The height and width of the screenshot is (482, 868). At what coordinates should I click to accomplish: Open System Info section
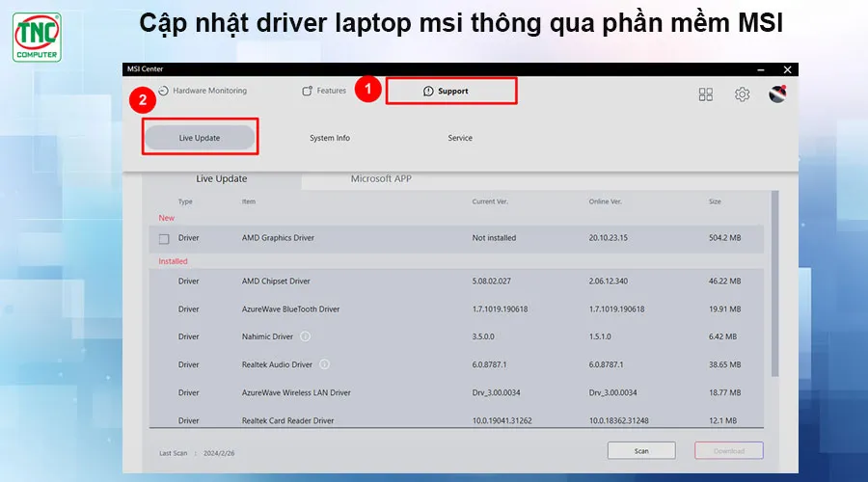point(330,138)
